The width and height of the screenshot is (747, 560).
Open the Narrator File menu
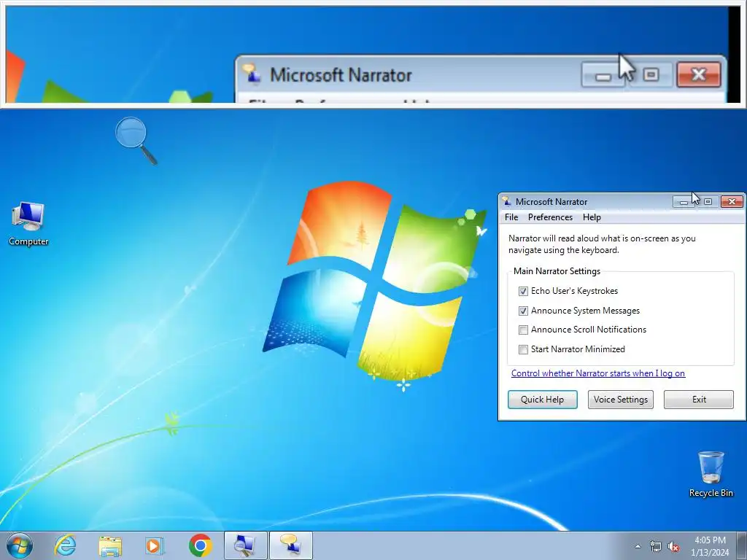click(x=511, y=217)
